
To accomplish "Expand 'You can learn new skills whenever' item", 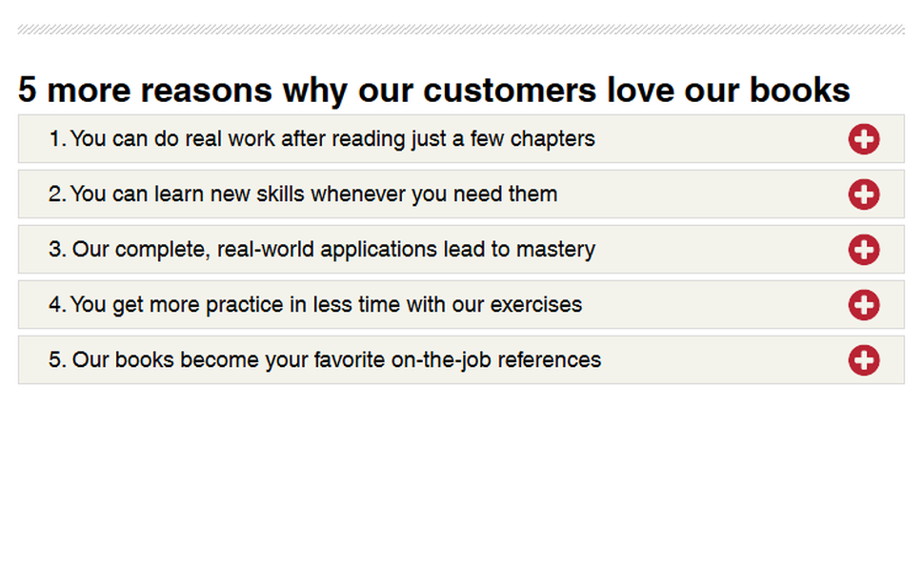I will click(x=313, y=194).
